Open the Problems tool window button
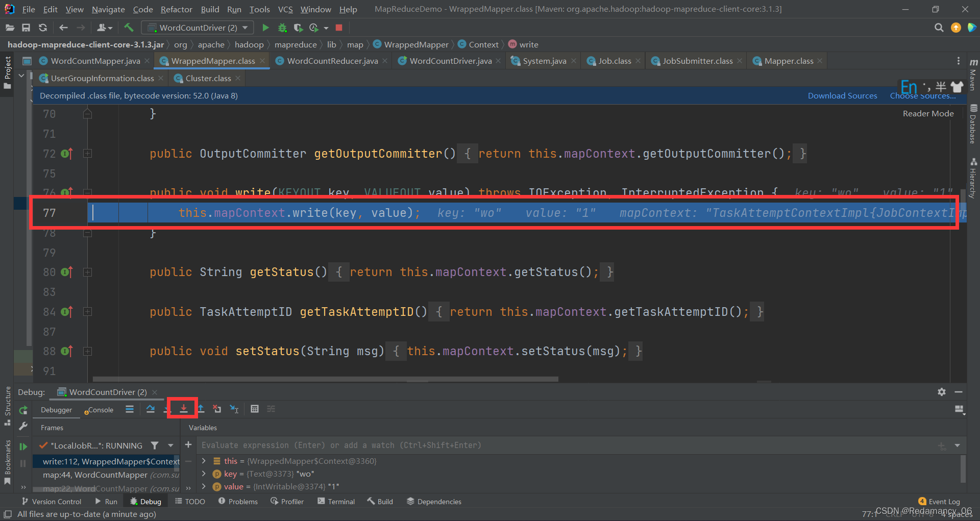Screen dimensions: 980x521 pyautogui.click(x=238, y=502)
